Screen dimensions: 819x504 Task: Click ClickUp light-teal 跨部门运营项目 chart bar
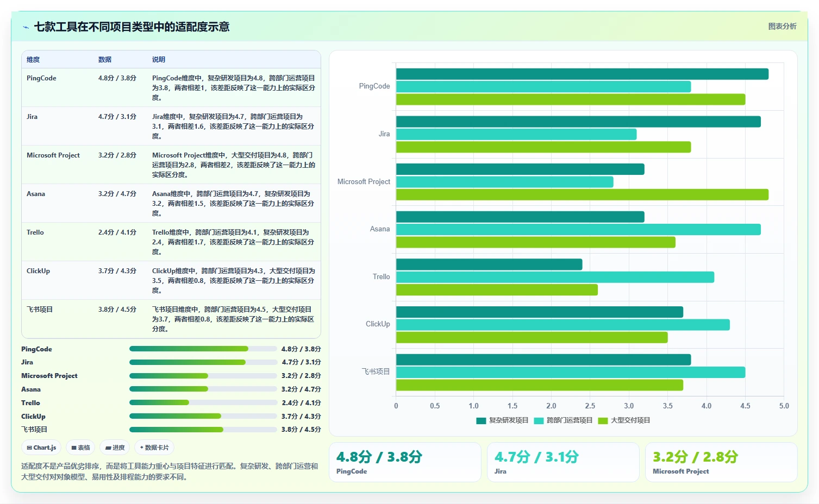coord(563,325)
